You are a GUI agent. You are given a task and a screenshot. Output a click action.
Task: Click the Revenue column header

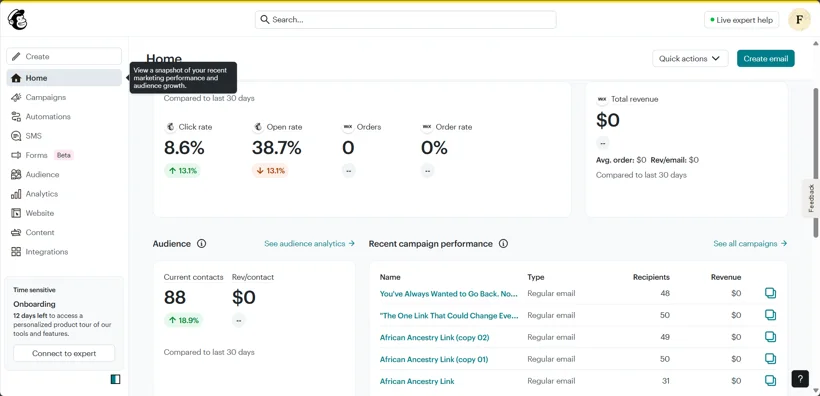[726, 277]
